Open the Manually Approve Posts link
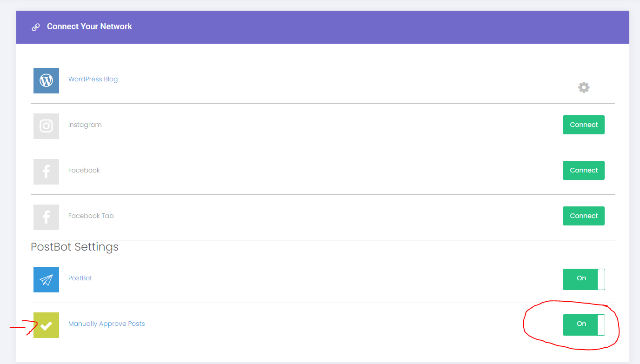Screen dimensions: 640x364 (x=107, y=324)
